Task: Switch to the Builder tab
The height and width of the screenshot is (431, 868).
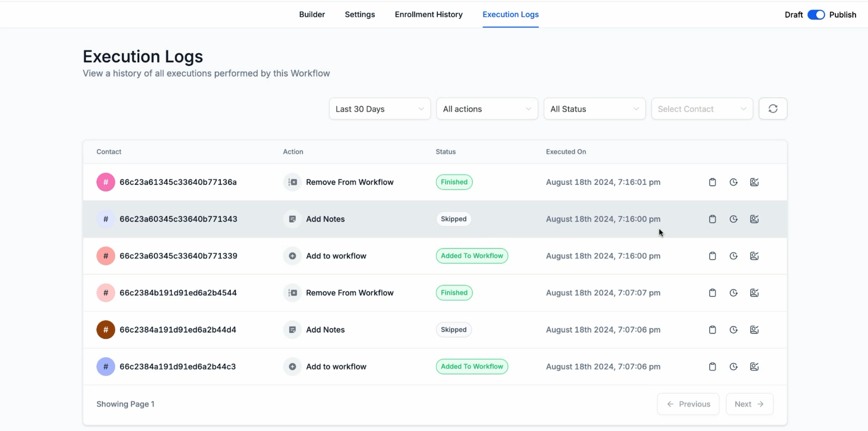Action: point(312,14)
